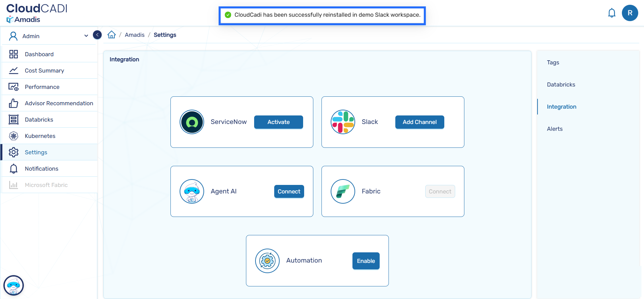Click the Slack logo icon
Viewport: 644px width, 299px height.
pos(343,122)
